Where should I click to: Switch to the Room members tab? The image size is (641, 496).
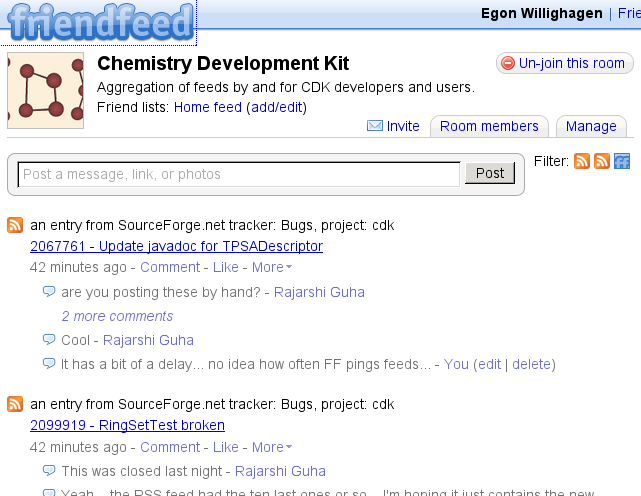[489, 126]
